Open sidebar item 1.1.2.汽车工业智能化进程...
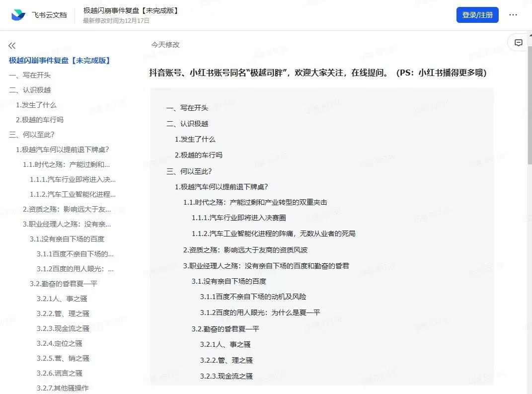532x394 pixels. (73, 194)
